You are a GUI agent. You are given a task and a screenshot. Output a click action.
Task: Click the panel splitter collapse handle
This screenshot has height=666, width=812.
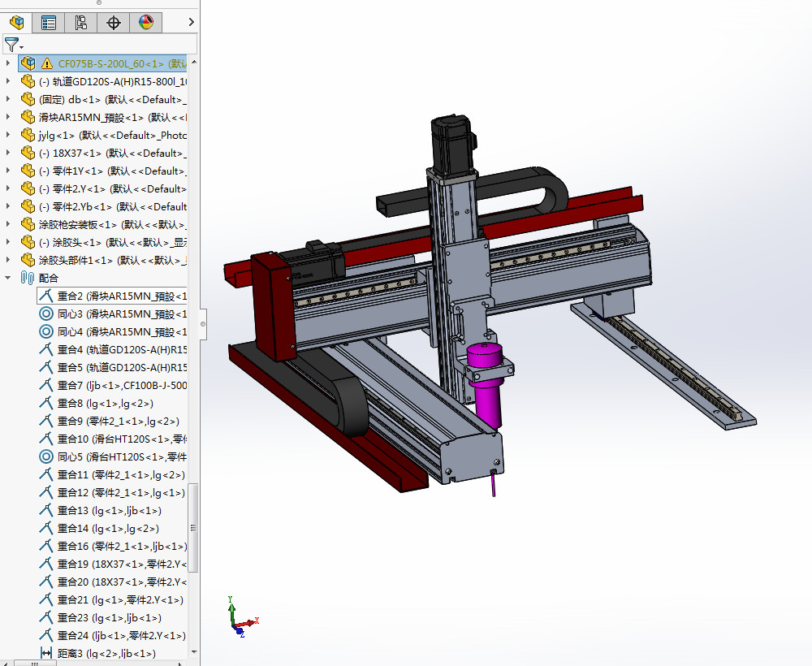[202, 324]
